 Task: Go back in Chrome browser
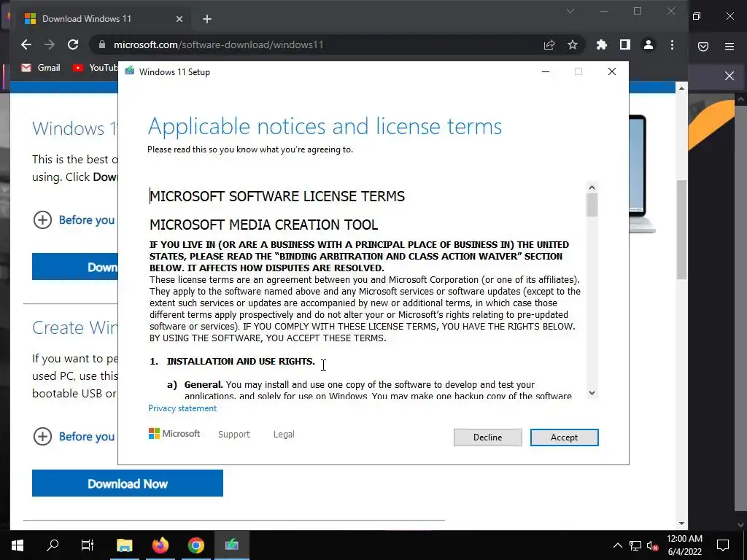26,44
